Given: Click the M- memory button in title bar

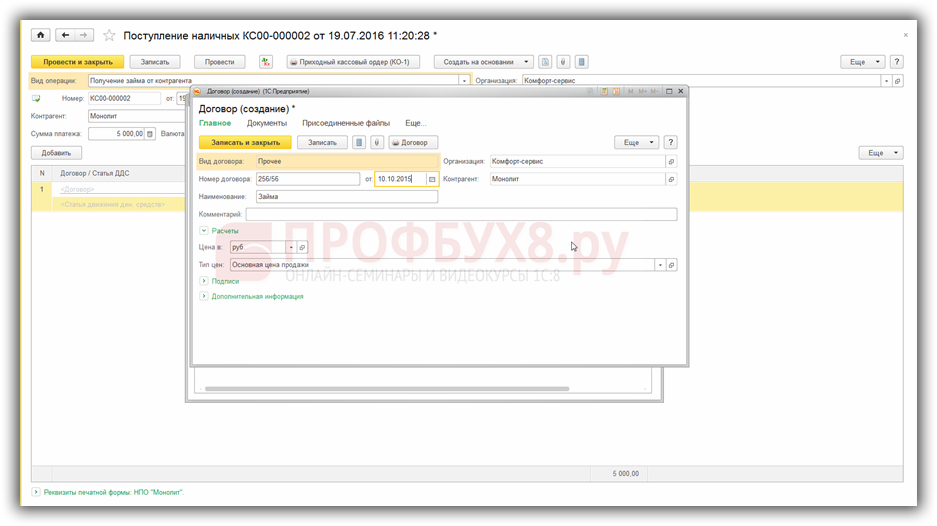Looking at the screenshot, I should pos(654,91).
